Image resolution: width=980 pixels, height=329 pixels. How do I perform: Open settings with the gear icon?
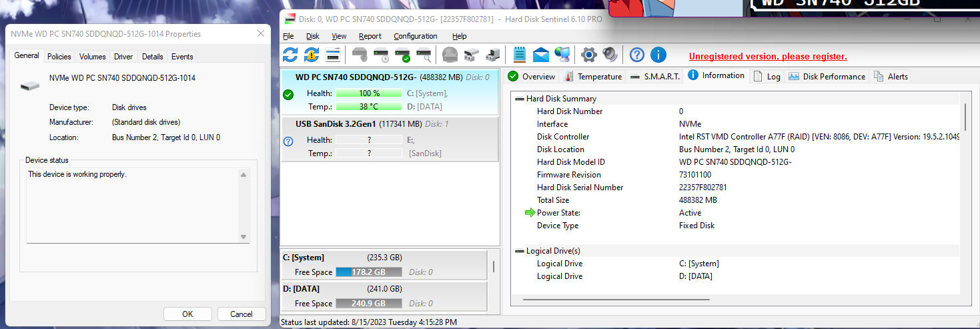pyautogui.click(x=588, y=55)
